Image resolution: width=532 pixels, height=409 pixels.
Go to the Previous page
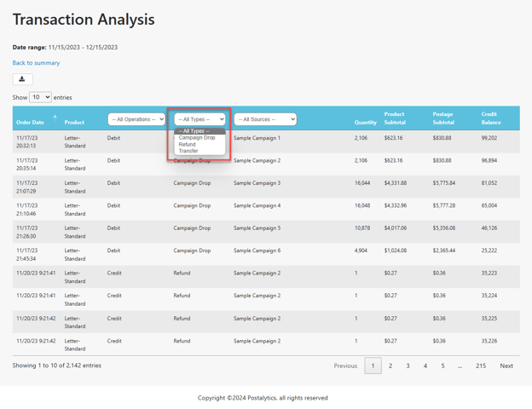coord(345,366)
